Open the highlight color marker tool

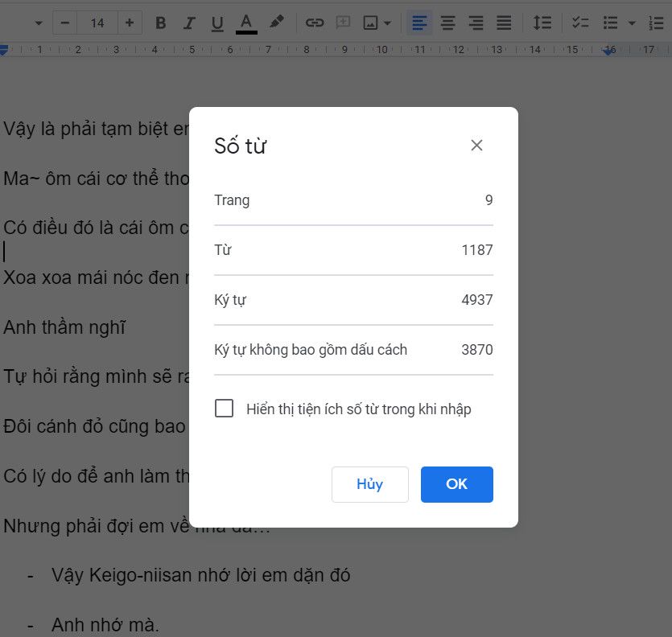click(x=276, y=22)
